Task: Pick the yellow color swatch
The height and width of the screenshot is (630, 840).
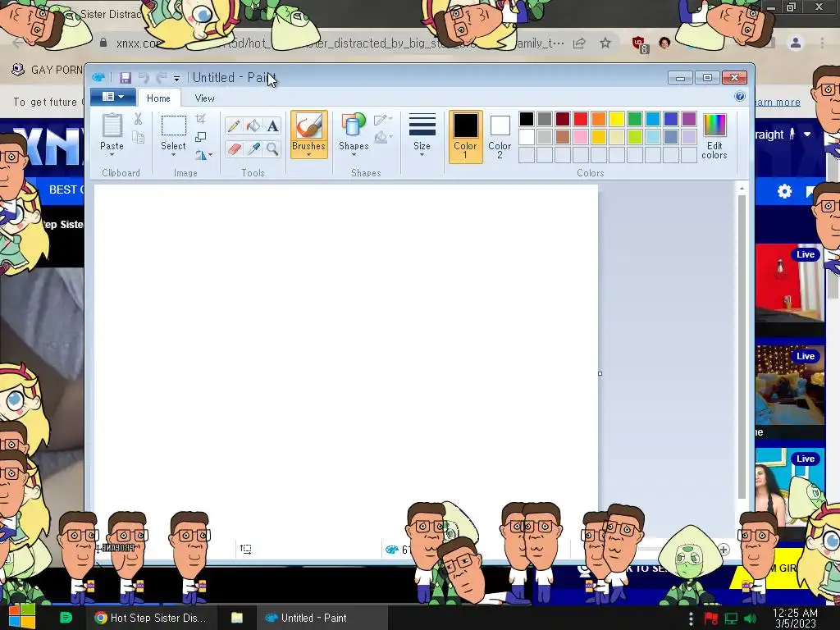Action: coord(617,119)
